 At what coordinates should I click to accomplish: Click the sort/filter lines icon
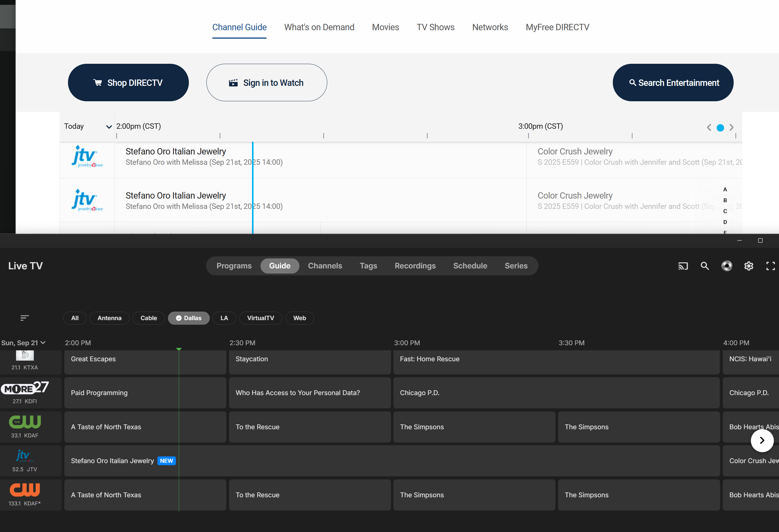(x=24, y=318)
